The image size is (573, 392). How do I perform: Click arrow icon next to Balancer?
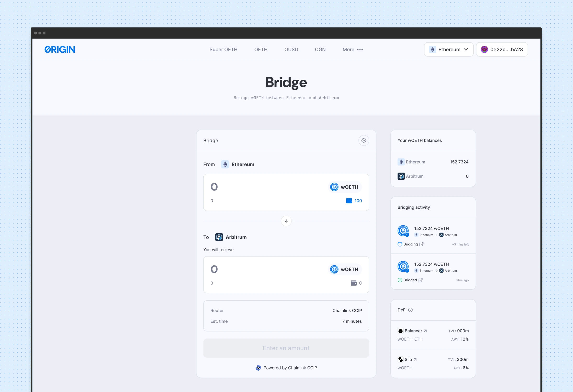click(x=425, y=331)
